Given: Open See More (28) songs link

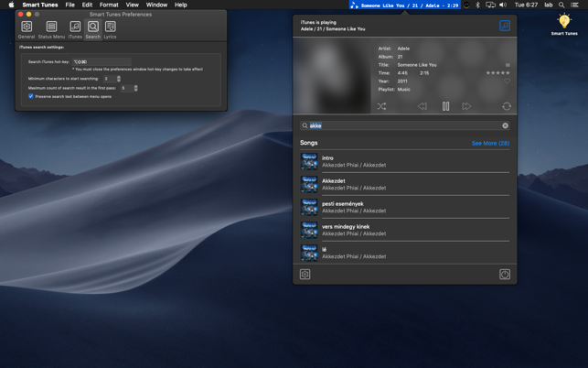Looking at the screenshot, I should pyautogui.click(x=490, y=143).
